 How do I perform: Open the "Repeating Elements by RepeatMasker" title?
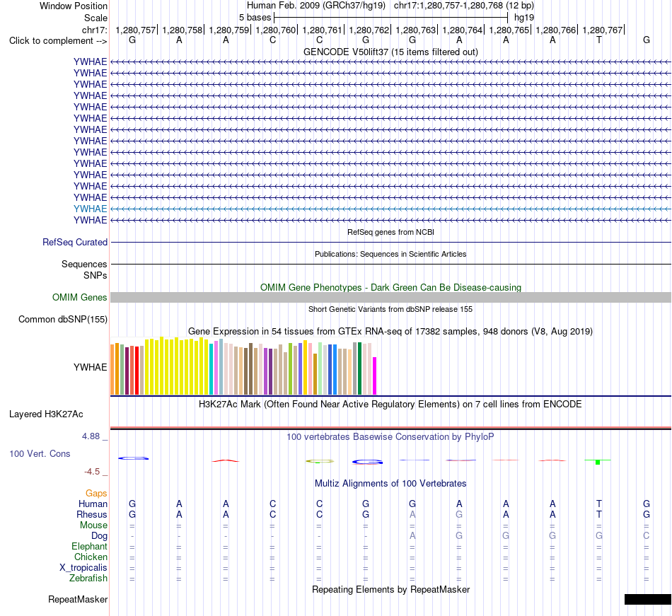[x=390, y=590]
